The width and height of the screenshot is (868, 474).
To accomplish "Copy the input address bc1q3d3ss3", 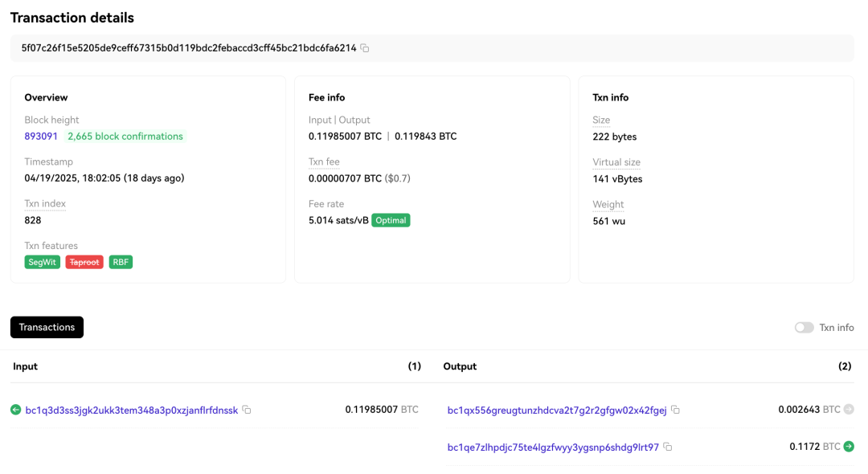I will tap(247, 410).
